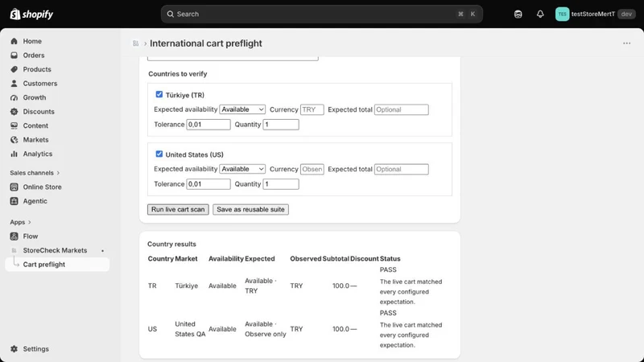Open the Home icon in sidebar
This screenshot has height=362, width=644.
(14, 41)
